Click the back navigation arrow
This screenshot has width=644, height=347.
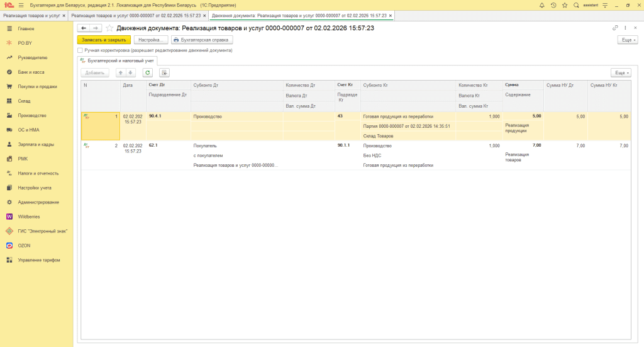click(83, 28)
